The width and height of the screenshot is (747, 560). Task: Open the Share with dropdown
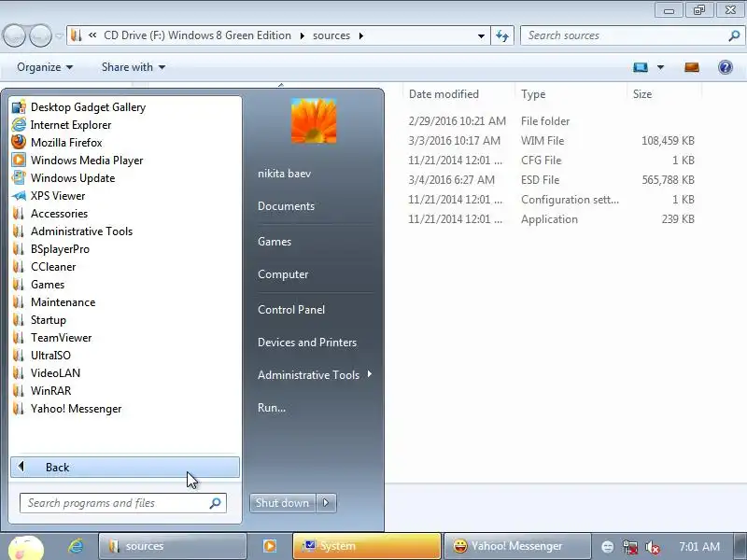pyautogui.click(x=134, y=67)
